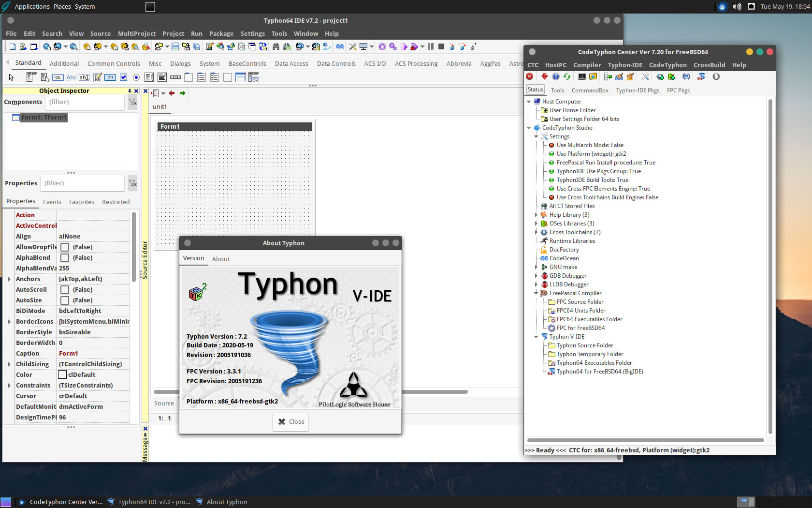This screenshot has height=508, width=812.
Task: Select the TCheckBox palette component
Action: coord(123,77)
